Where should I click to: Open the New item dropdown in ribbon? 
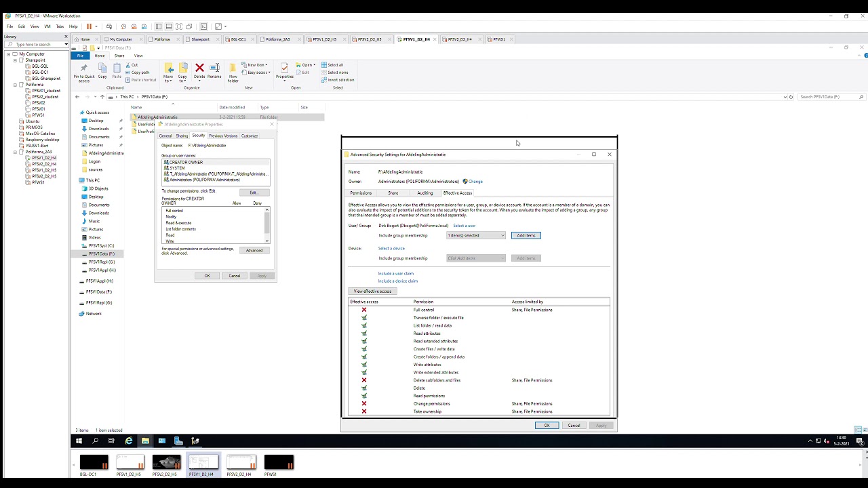pos(255,65)
